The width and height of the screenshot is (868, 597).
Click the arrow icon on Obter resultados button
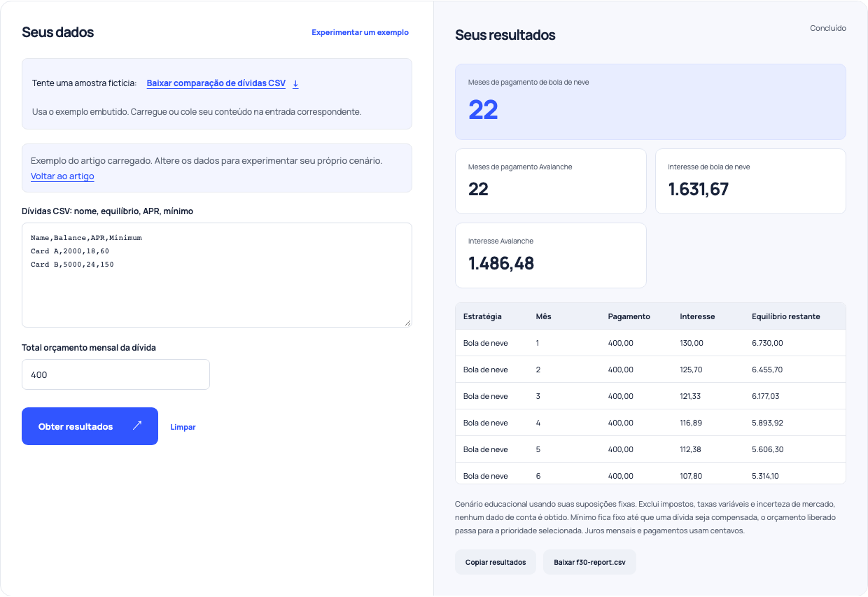tap(137, 426)
